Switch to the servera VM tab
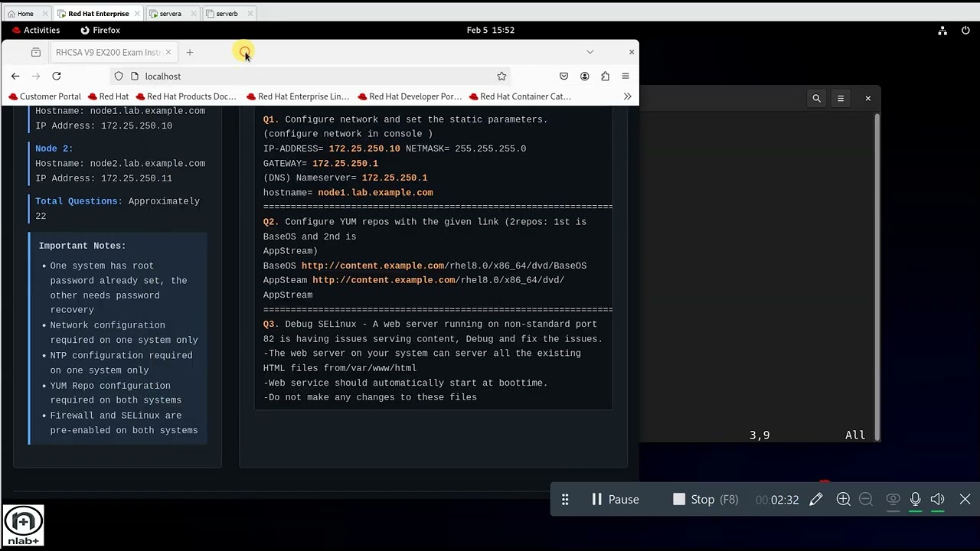 click(x=171, y=14)
